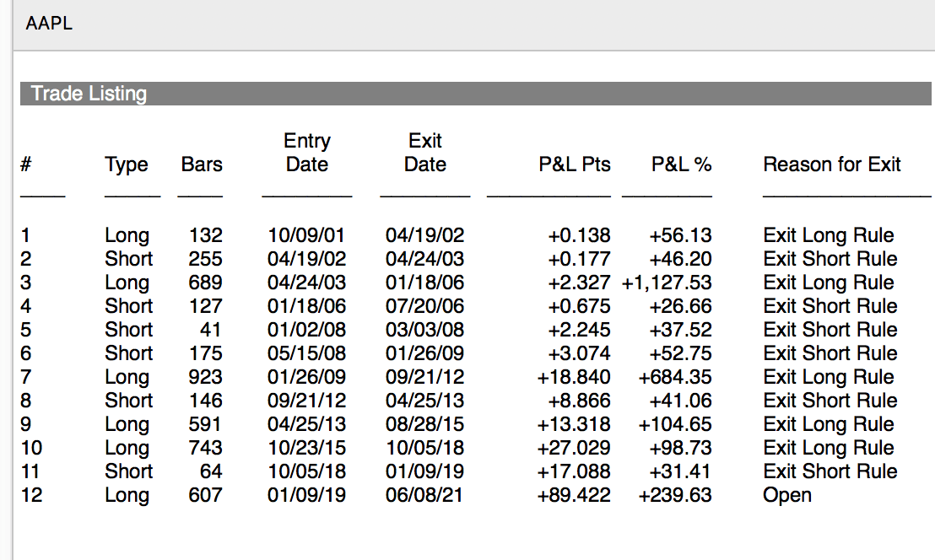The image size is (935, 560).
Task: Select the Short type in trade 5
Action: pyautogui.click(x=129, y=330)
